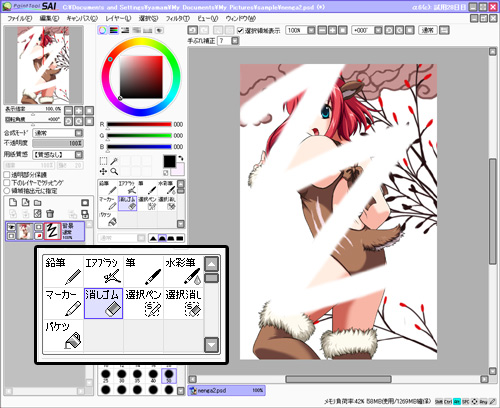This screenshot has width=500, height=408.
Task: Adjust the G green color slider
Action: click(x=139, y=136)
